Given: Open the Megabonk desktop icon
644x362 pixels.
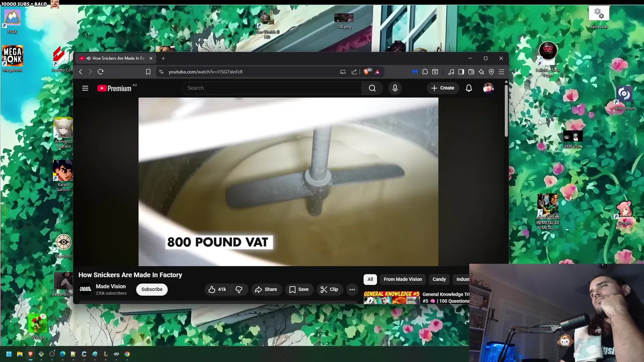Looking at the screenshot, I should [x=13, y=59].
